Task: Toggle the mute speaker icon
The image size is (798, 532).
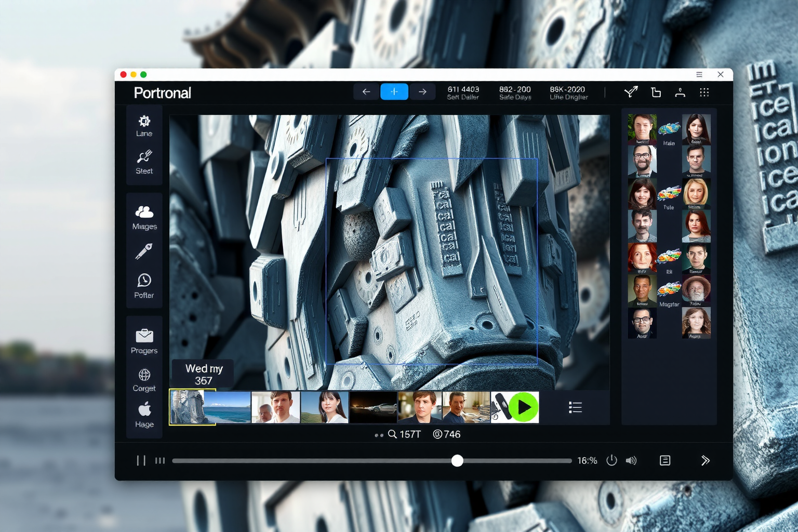Action: 631,460
